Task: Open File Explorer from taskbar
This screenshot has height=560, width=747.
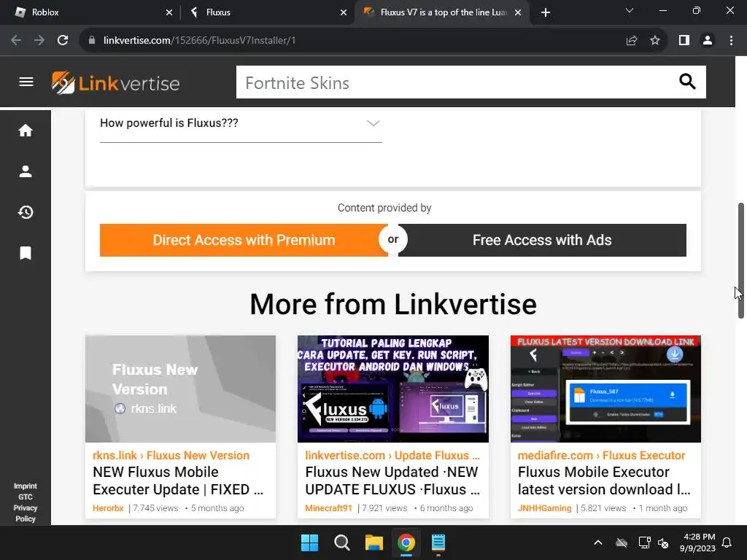Action: point(374,542)
